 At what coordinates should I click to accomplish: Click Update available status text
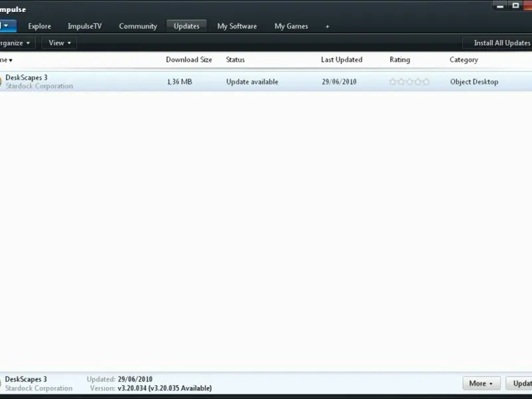pos(252,82)
